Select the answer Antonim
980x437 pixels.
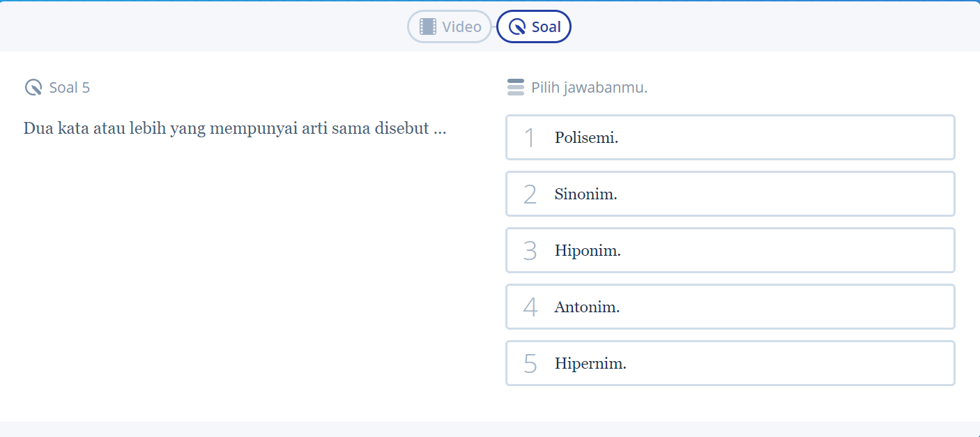pos(730,307)
